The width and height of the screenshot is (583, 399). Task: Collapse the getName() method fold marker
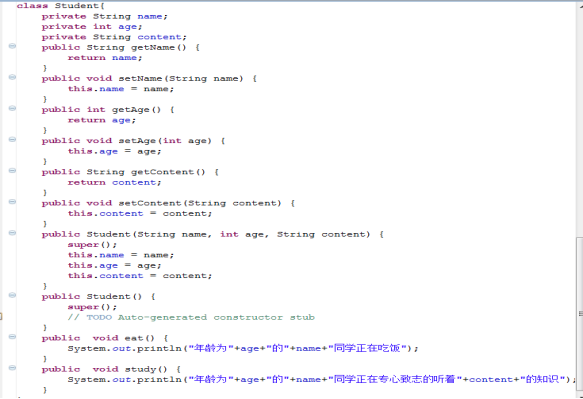[12, 46]
